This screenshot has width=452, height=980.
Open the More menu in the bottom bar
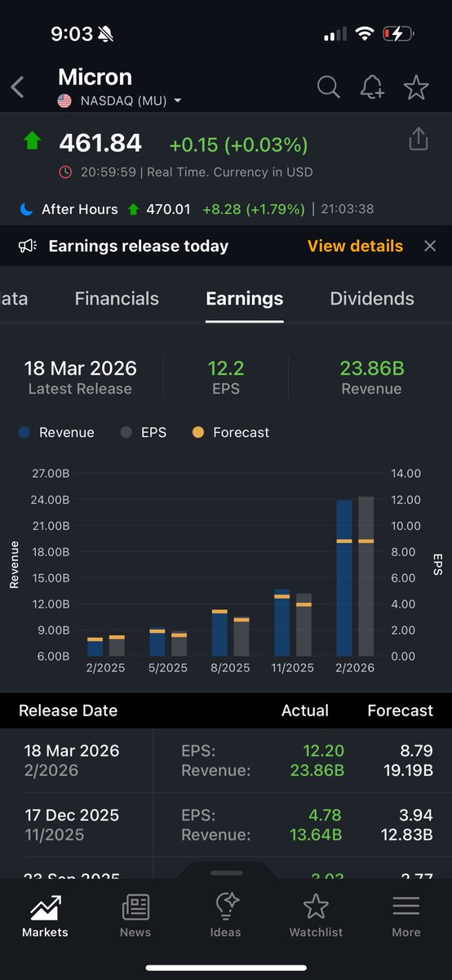pos(406,915)
